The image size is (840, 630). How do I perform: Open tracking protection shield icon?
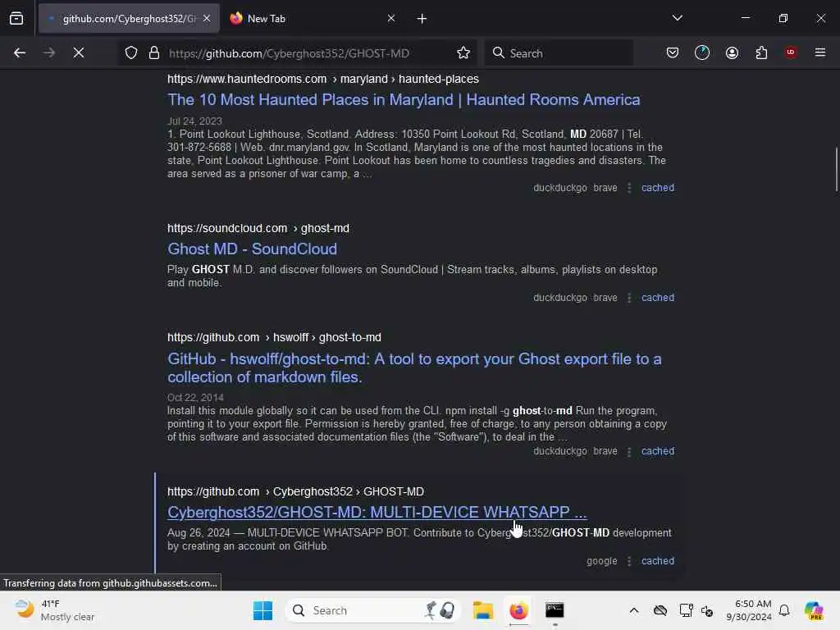(x=131, y=53)
